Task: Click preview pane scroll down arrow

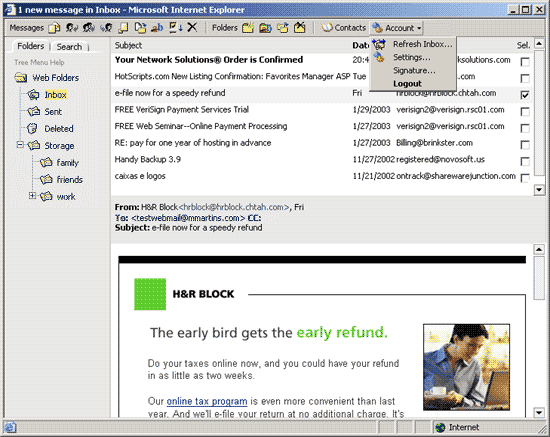Action: pos(539,412)
